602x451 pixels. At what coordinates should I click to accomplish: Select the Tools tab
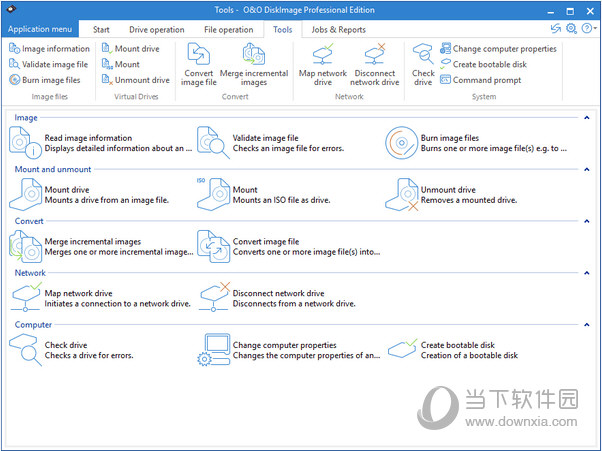tap(283, 30)
